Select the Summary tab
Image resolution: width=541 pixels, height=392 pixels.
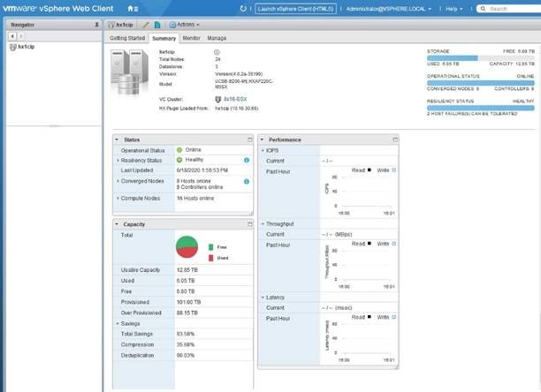[x=164, y=38]
